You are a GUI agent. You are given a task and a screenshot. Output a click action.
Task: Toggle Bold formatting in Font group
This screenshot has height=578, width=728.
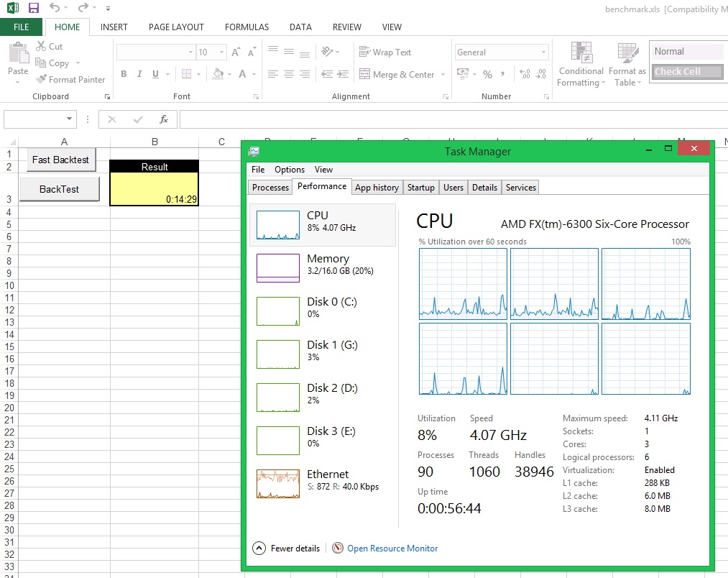click(x=124, y=74)
